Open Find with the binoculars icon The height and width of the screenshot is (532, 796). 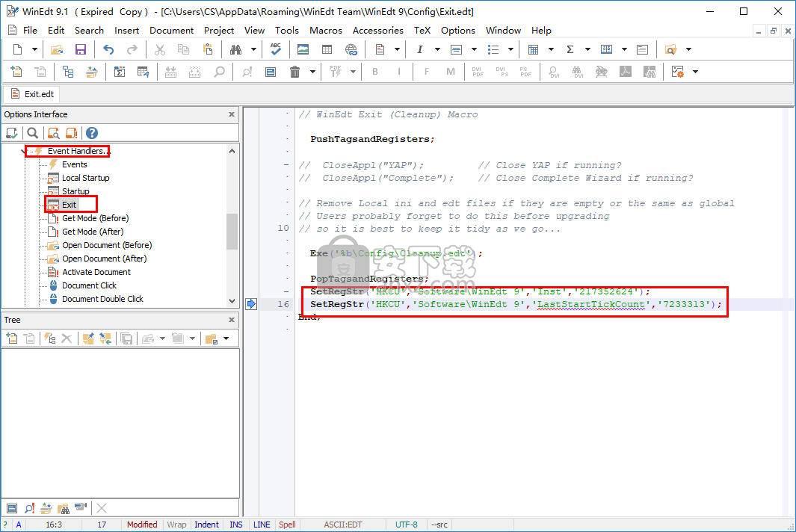[x=235, y=49]
